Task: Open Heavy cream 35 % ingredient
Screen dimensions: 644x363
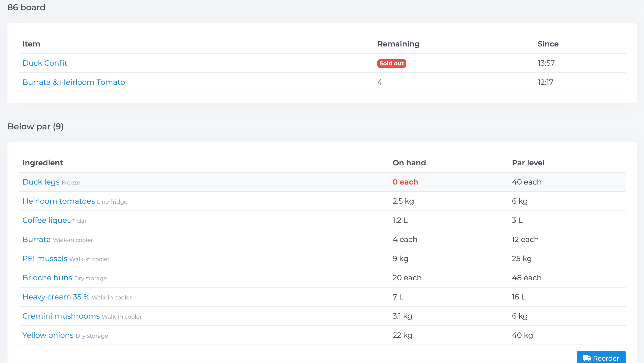Action: coord(56,297)
